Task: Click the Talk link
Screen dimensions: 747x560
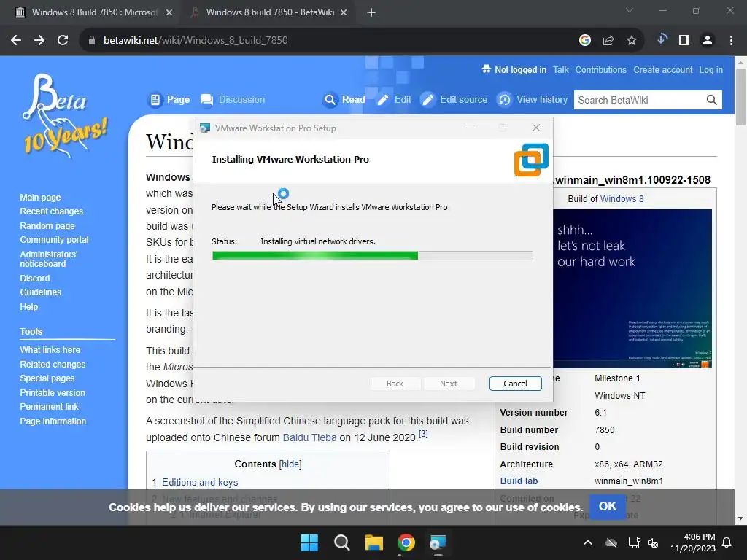Action: (561, 69)
